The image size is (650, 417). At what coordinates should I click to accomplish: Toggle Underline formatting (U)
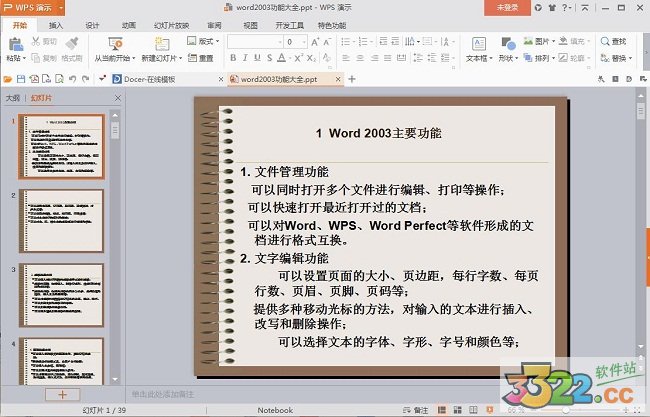[257, 58]
